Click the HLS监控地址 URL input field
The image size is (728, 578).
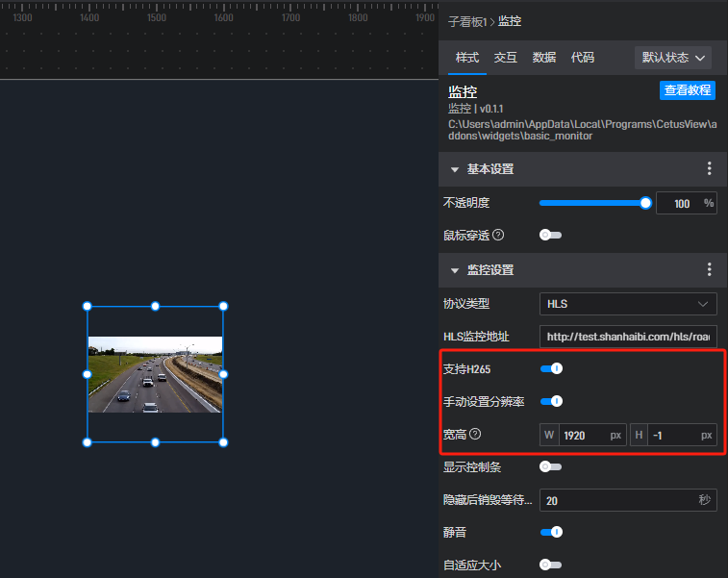click(628, 337)
